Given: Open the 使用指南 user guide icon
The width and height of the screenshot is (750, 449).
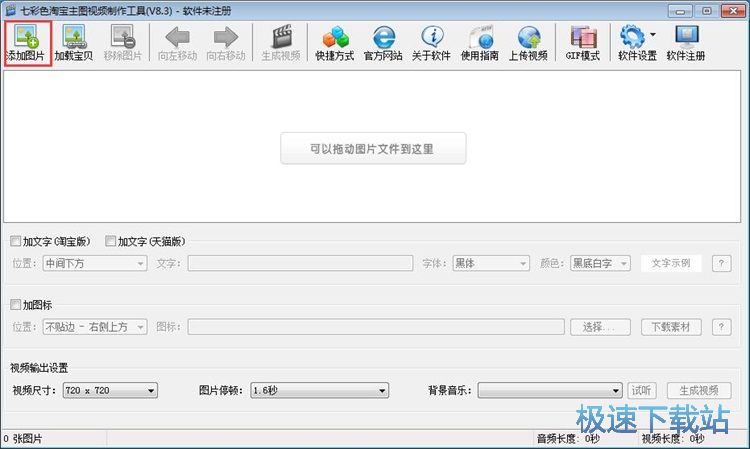Looking at the screenshot, I should (x=480, y=43).
